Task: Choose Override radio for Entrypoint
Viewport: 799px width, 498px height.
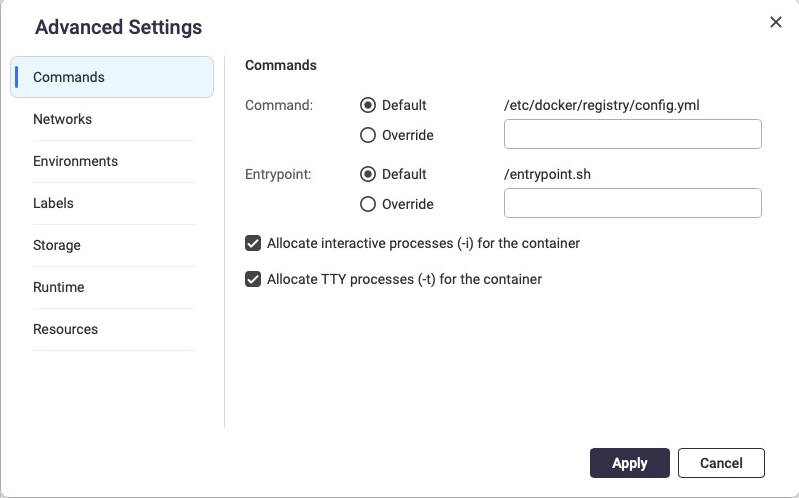Action: [x=368, y=204]
